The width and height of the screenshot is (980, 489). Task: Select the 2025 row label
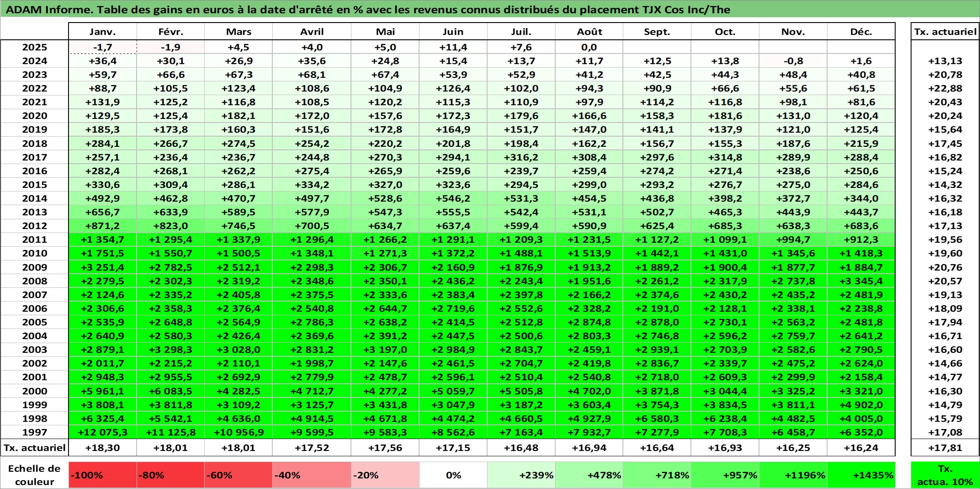click(x=34, y=47)
